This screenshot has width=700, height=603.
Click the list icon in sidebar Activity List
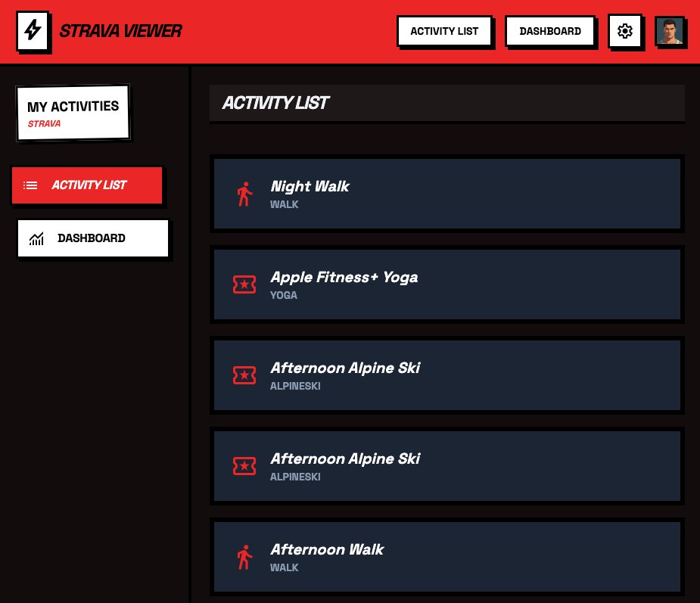coord(30,185)
